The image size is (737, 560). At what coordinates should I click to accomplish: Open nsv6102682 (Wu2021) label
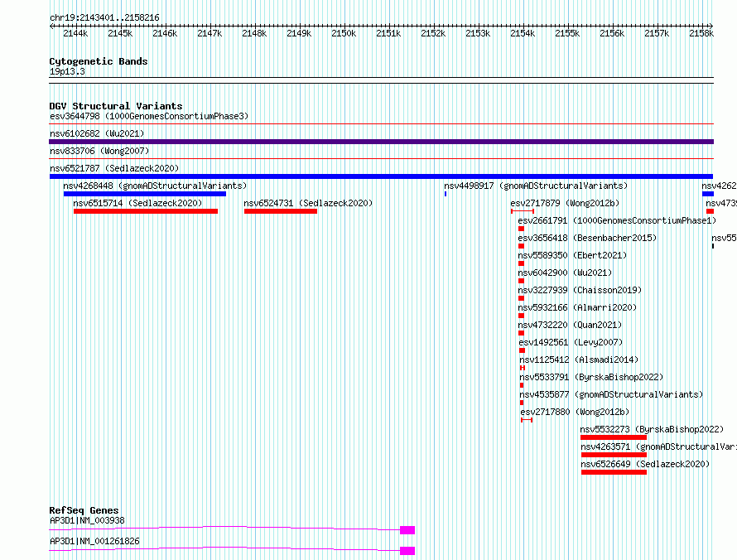pos(97,133)
